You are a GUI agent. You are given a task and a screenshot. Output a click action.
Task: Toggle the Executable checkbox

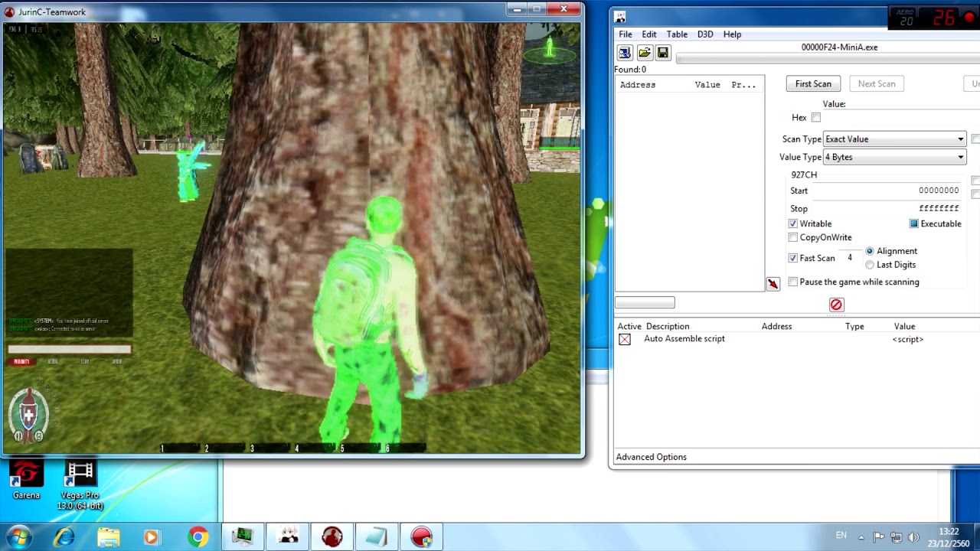point(913,223)
